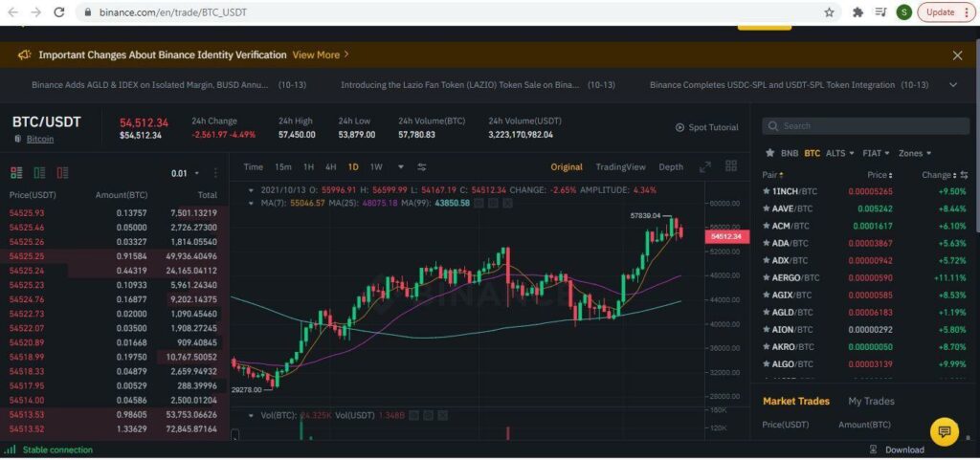Switch to the Depth chart

pyautogui.click(x=671, y=166)
